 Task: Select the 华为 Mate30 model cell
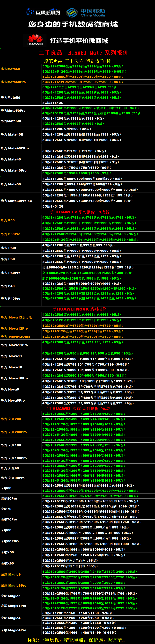click(x=21, y=184)
